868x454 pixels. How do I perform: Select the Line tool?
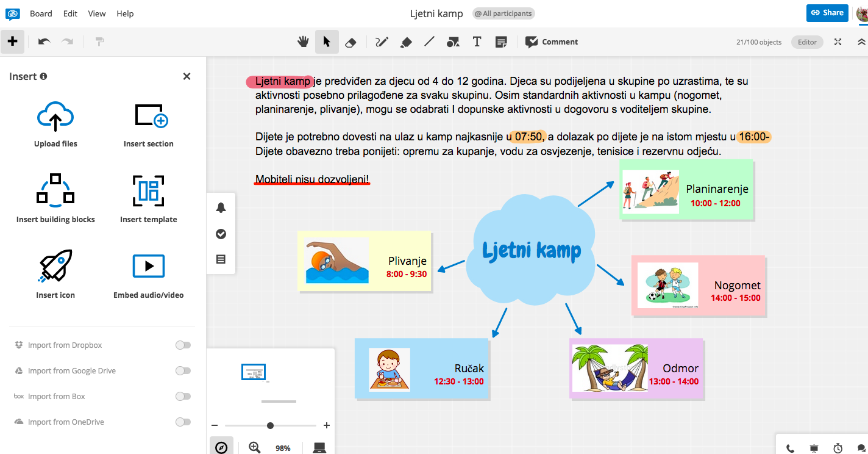[430, 41]
